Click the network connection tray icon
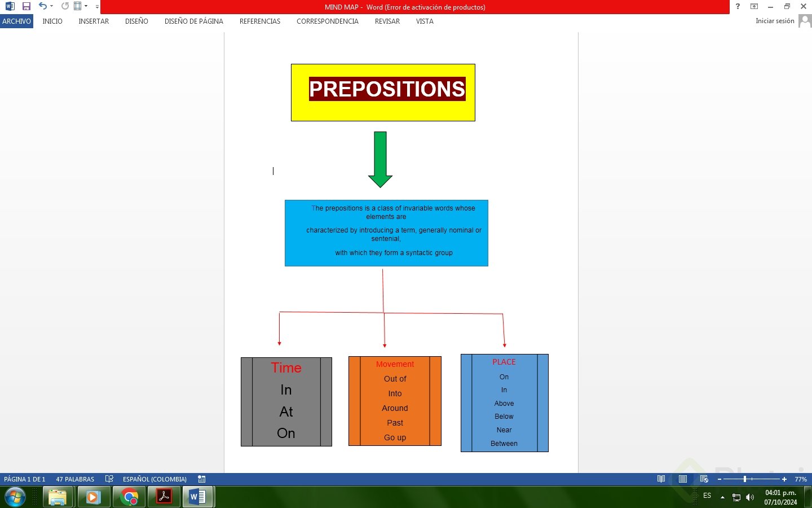The height and width of the screenshot is (508, 812). pyautogui.click(x=736, y=497)
